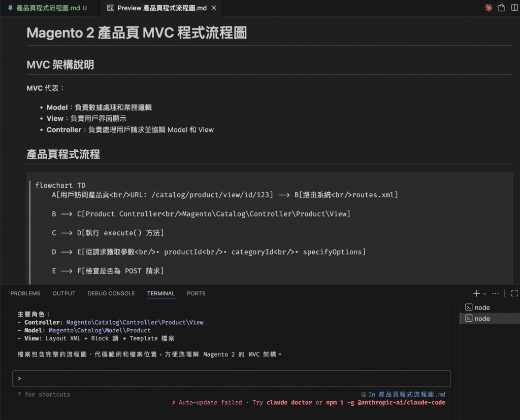520x420 pixels.
Task: Focus the Claude Code prompt input box
Action: (232, 378)
